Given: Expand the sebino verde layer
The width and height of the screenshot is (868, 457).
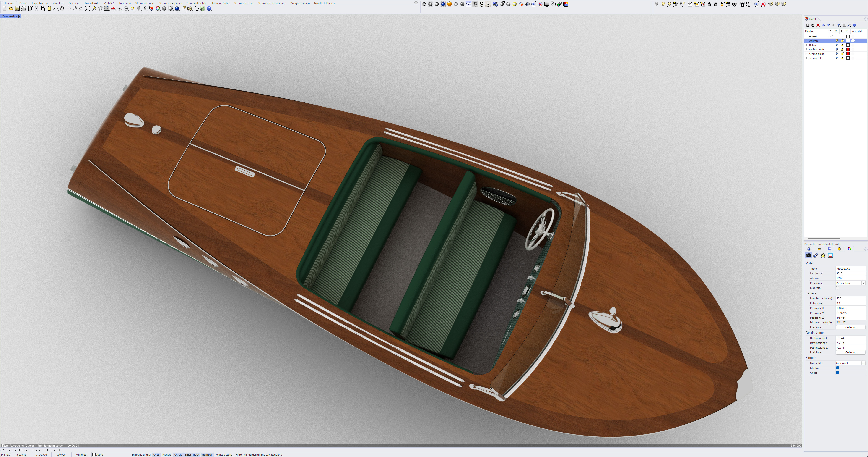Looking at the screenshot, I should coord(806,50).
